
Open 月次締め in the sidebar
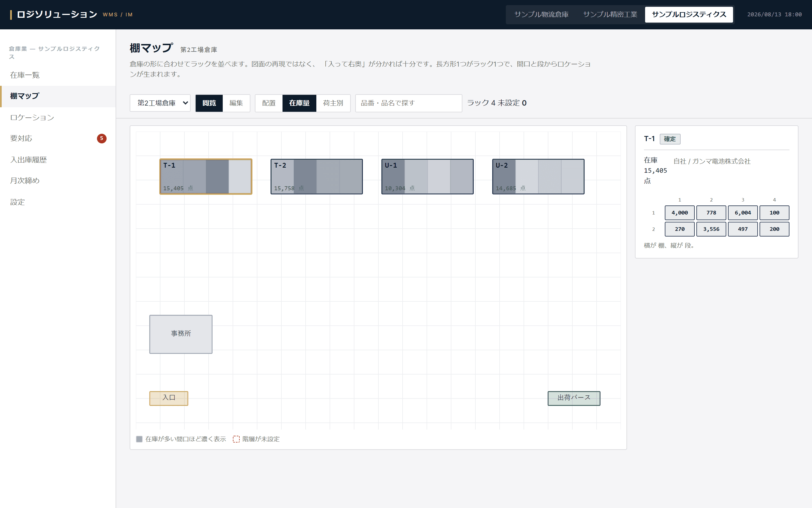(58, 181)
